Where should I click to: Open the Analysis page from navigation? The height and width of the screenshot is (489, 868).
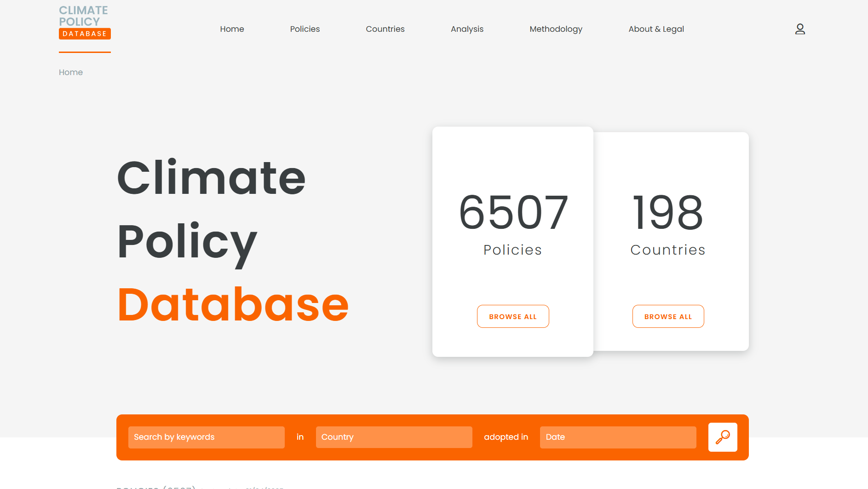point(467,29)
